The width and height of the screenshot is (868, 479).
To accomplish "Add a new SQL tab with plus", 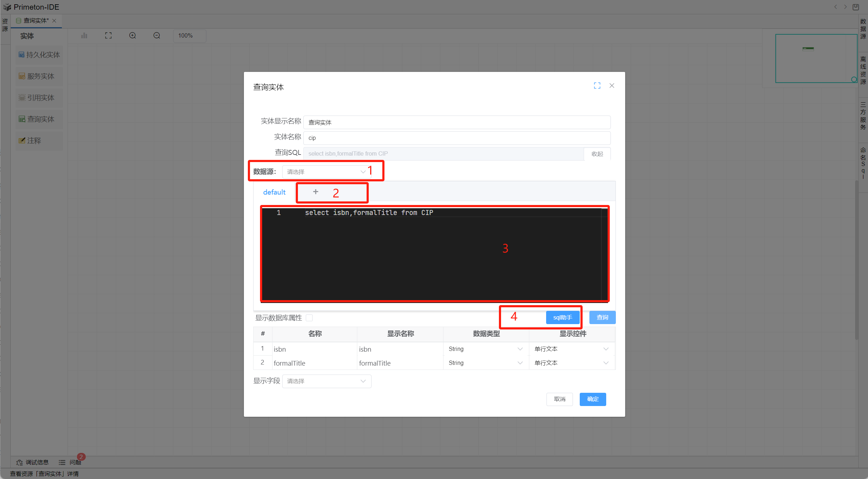I will (315, 192).
